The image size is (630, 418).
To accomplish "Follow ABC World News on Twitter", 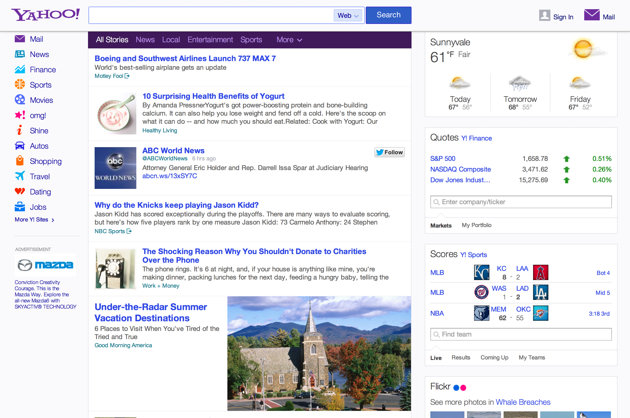I will 389,152.
